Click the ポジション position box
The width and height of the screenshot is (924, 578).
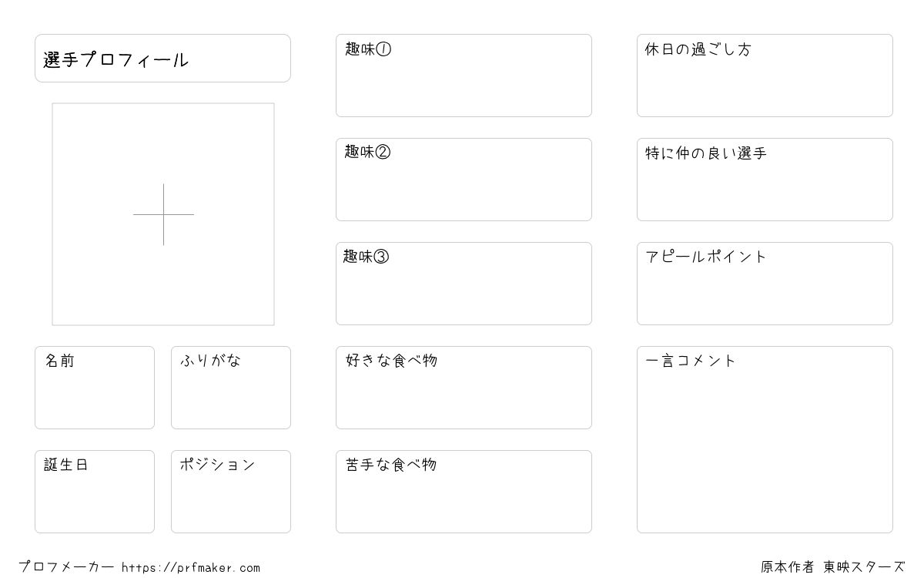click(x=231, y=492)
